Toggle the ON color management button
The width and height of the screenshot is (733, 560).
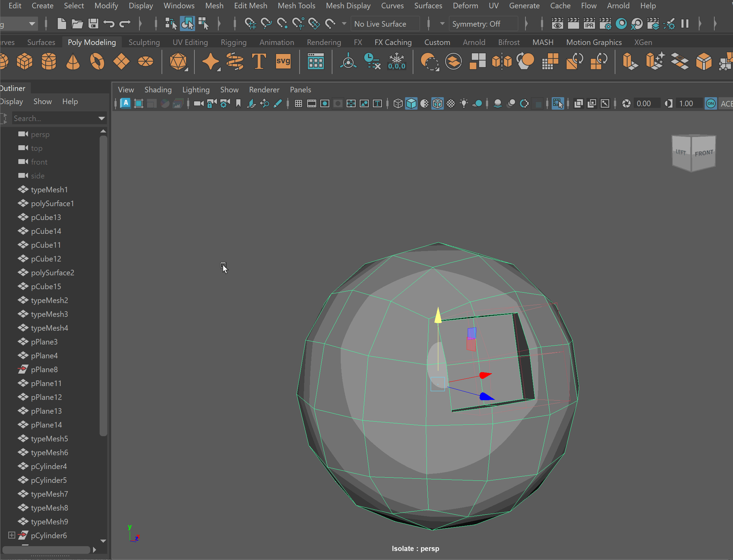pos(711,103)
